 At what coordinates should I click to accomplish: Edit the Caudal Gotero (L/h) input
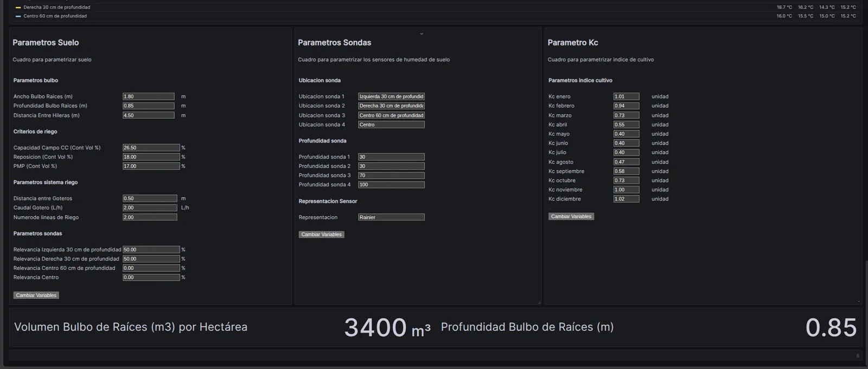[x=150, y=208]
